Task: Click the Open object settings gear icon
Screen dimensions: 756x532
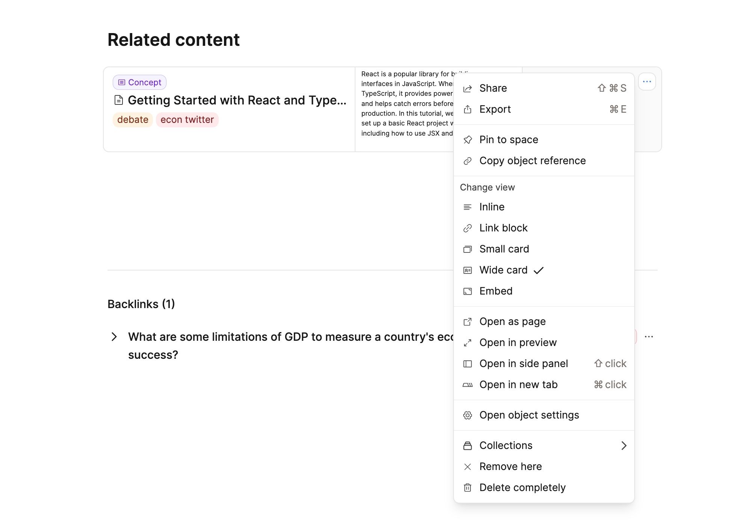Action: (468, 415)
